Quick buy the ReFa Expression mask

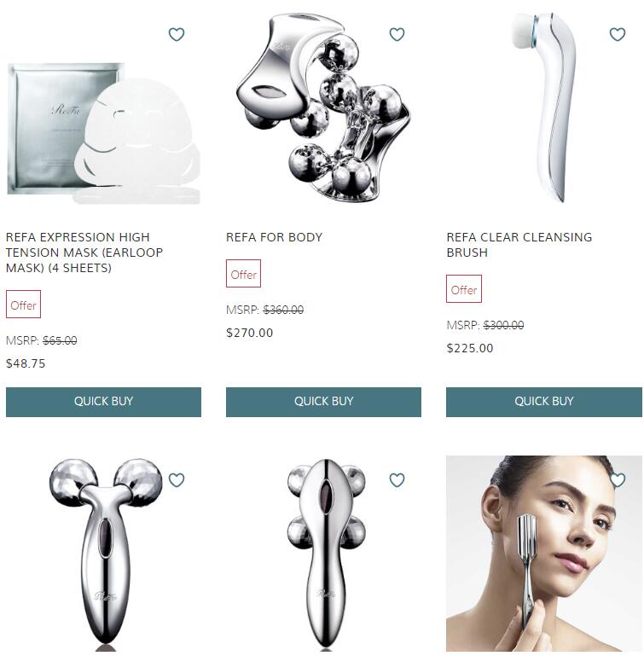click(x=103, y=402)
